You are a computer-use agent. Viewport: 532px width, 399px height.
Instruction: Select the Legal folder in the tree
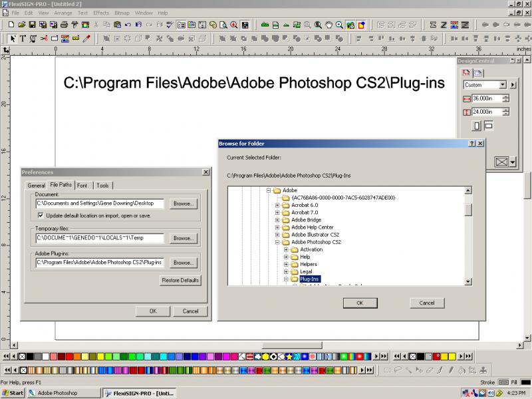click(306, 272)
